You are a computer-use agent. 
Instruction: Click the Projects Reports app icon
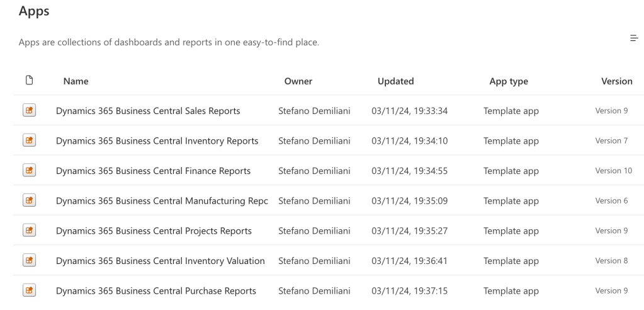[28, 231]
